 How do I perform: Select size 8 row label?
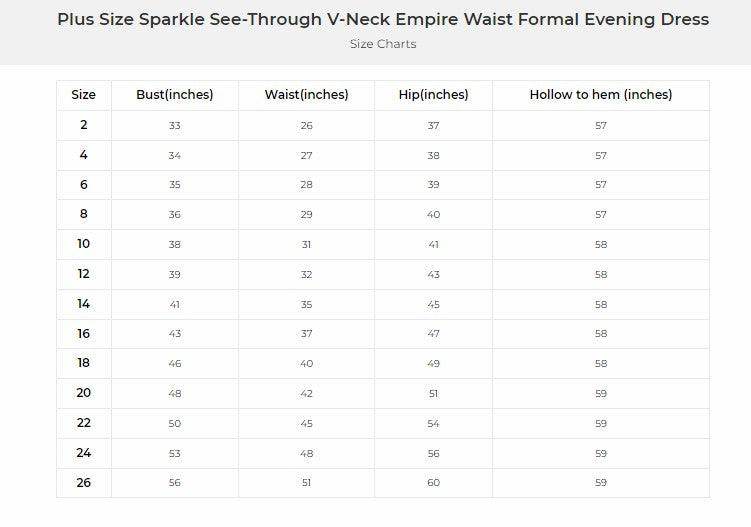84,214
